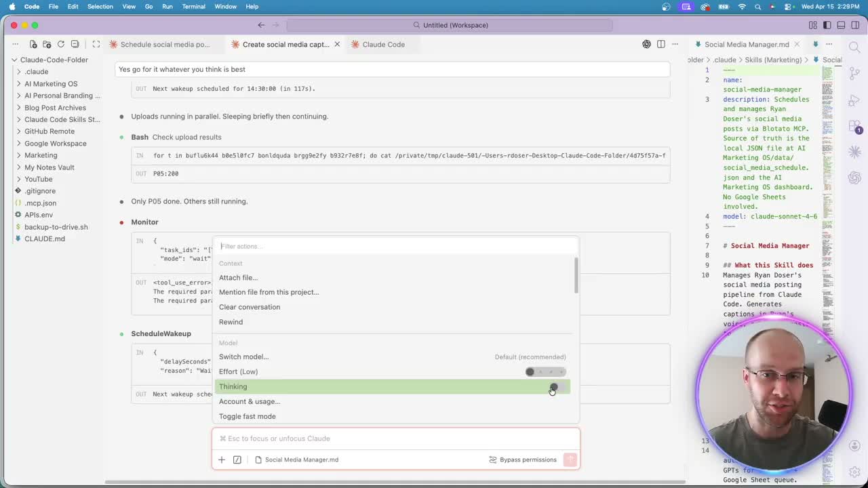
Task: Click the New Folder icon in explorer toolbar
Action: coord(47,44)
